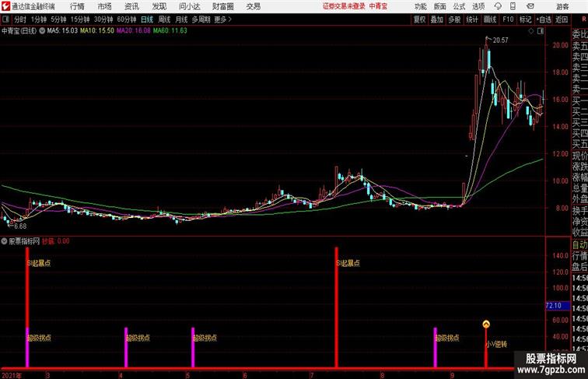588x379 pixels.
Task: Click the 中青宝 stock name in title bar
Action: tap(378, 6)
